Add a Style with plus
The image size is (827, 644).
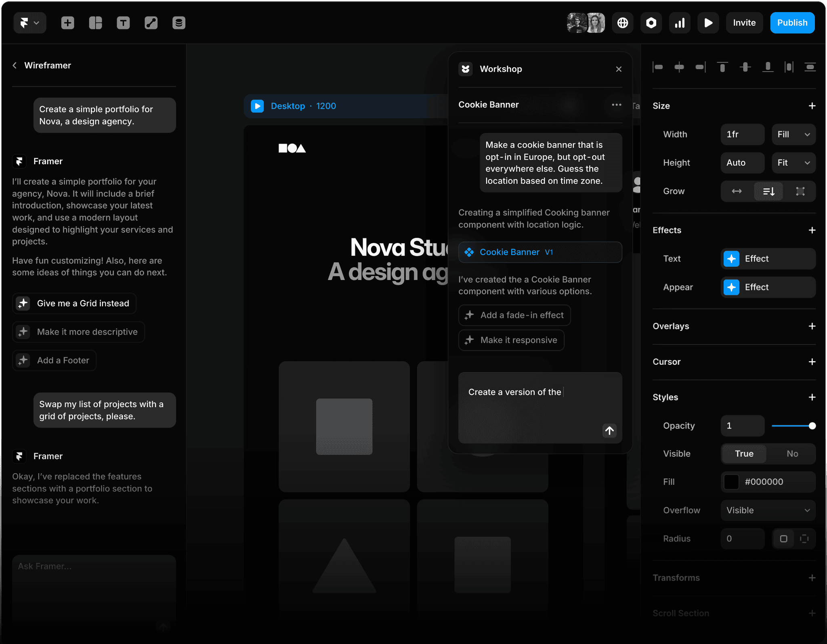(x=812, y=397)
